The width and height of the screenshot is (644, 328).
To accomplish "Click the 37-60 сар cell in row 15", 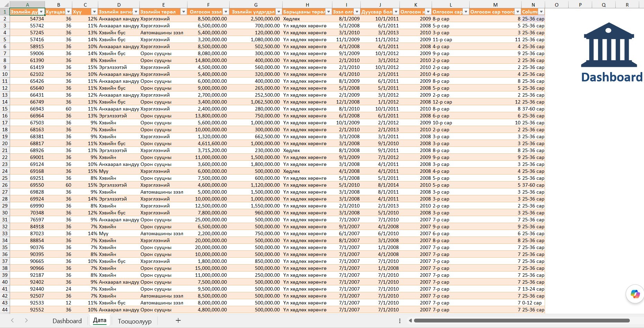I will tap(533, 109).
